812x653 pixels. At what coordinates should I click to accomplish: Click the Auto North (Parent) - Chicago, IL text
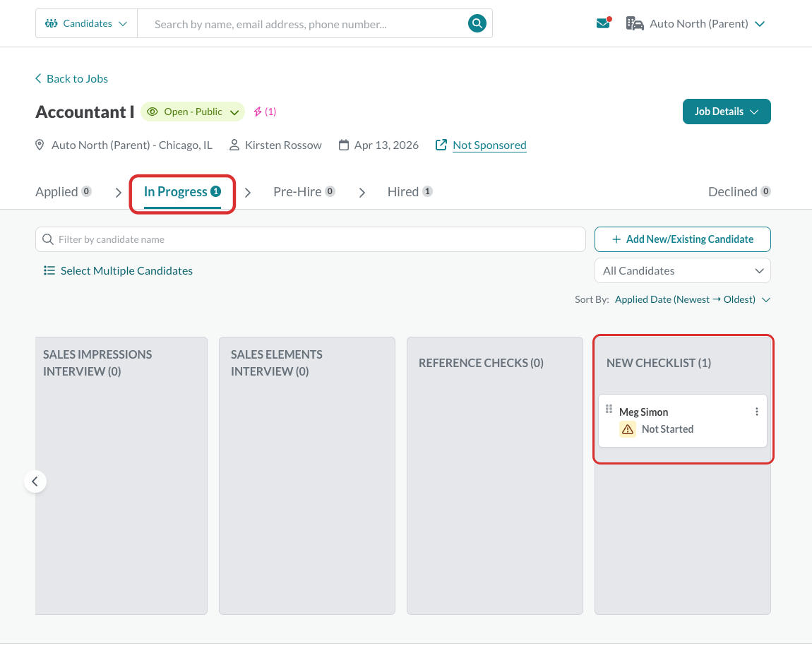click(132, 145)
